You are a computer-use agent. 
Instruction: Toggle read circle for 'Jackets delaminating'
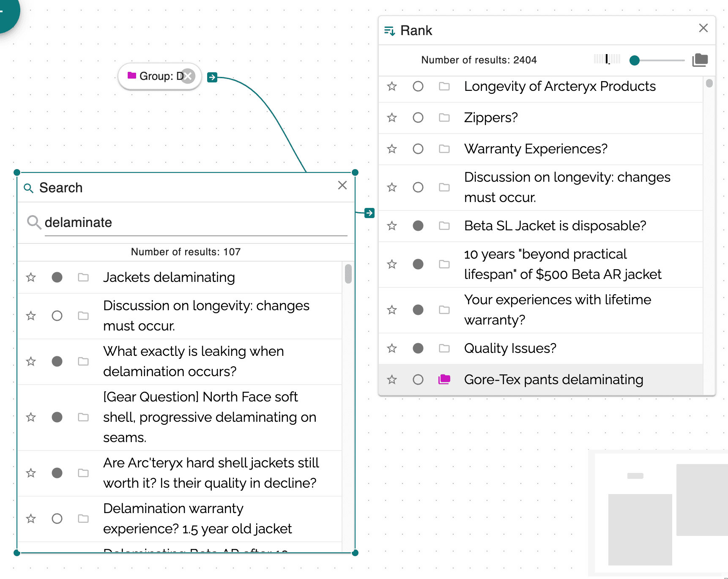click(x=57, y=278)
